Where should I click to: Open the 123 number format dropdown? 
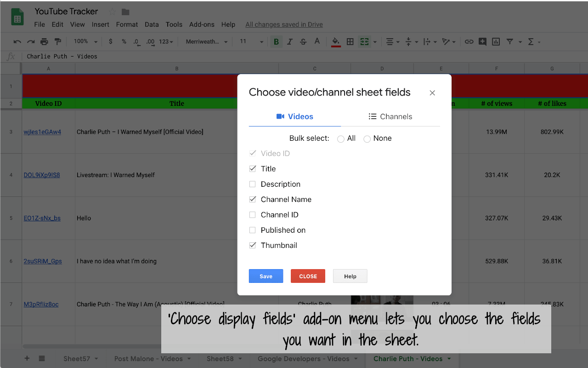[166, 42]
